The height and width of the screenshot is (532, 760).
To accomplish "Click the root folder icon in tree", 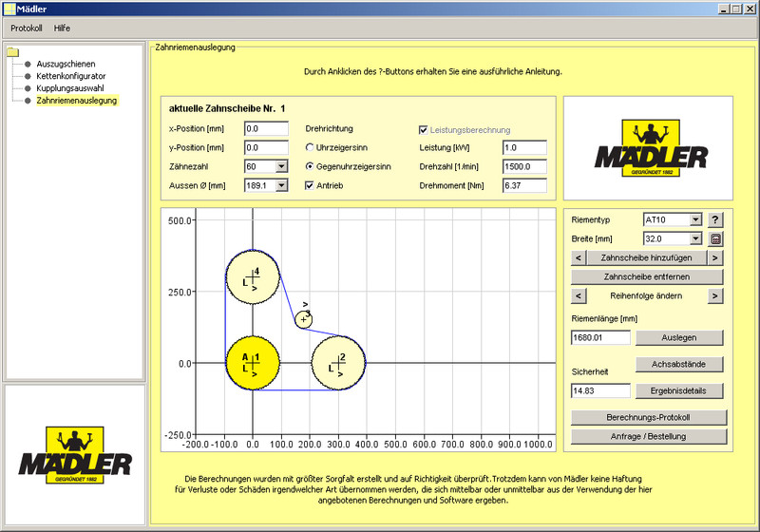I will point(13,52).
